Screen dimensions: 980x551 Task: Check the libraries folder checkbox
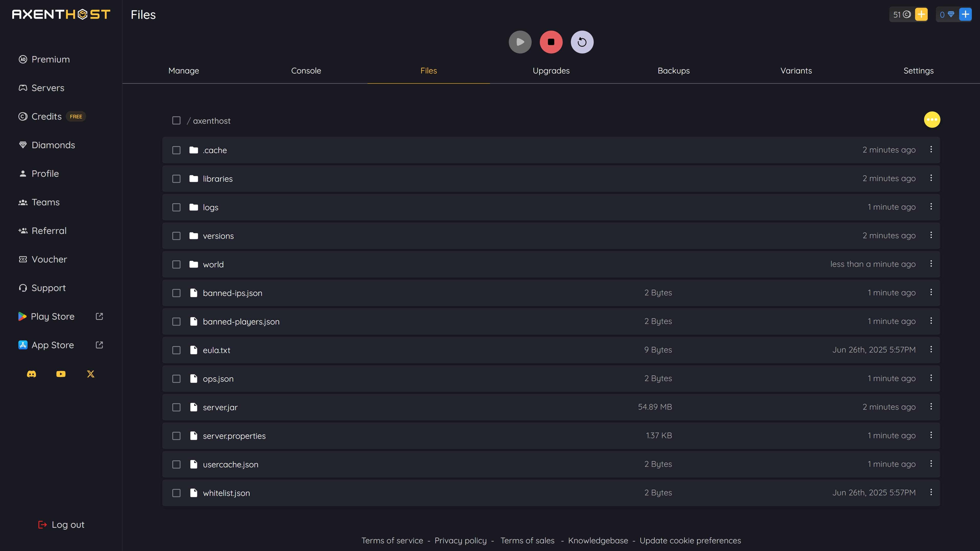[176, 179]
